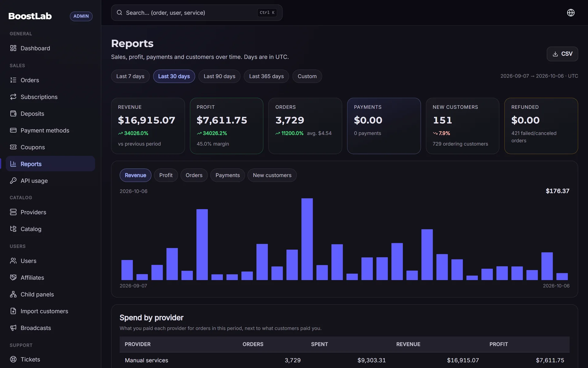Click the Profit summary card
Screen dimensions: 588x368
point(227,126)
